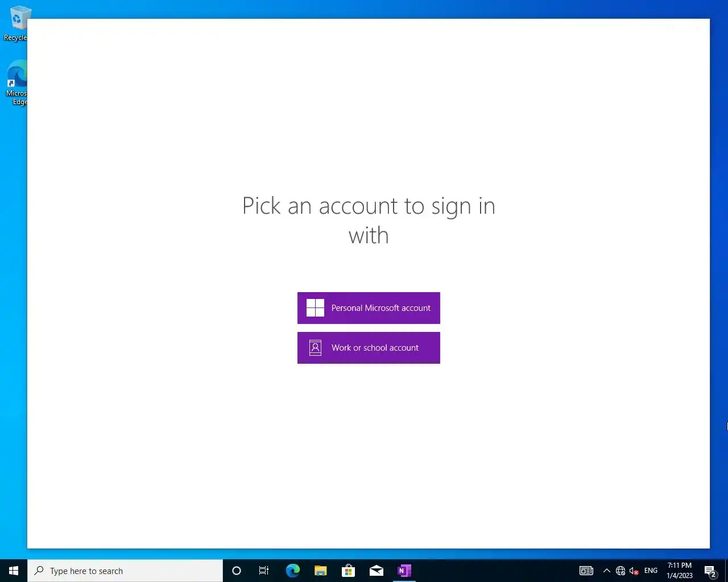Viewport: 728px width, 582px height.
Task: Open News and interests in the tray
Action: click(586, 571)
